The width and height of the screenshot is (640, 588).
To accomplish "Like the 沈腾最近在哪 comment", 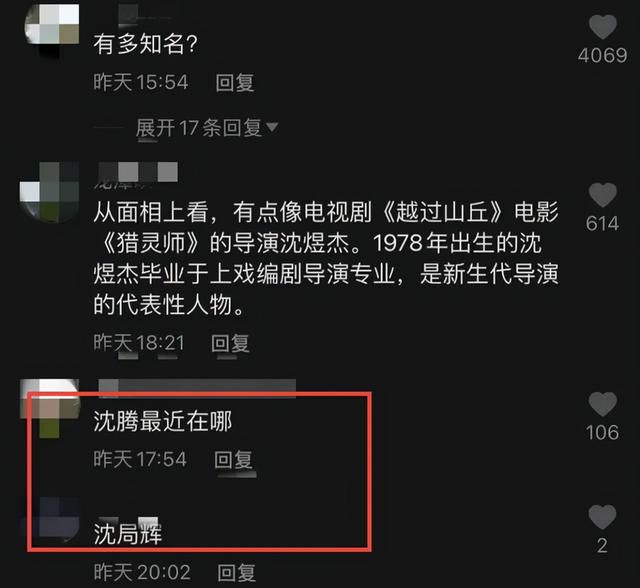I will click(x=602, y=404).
